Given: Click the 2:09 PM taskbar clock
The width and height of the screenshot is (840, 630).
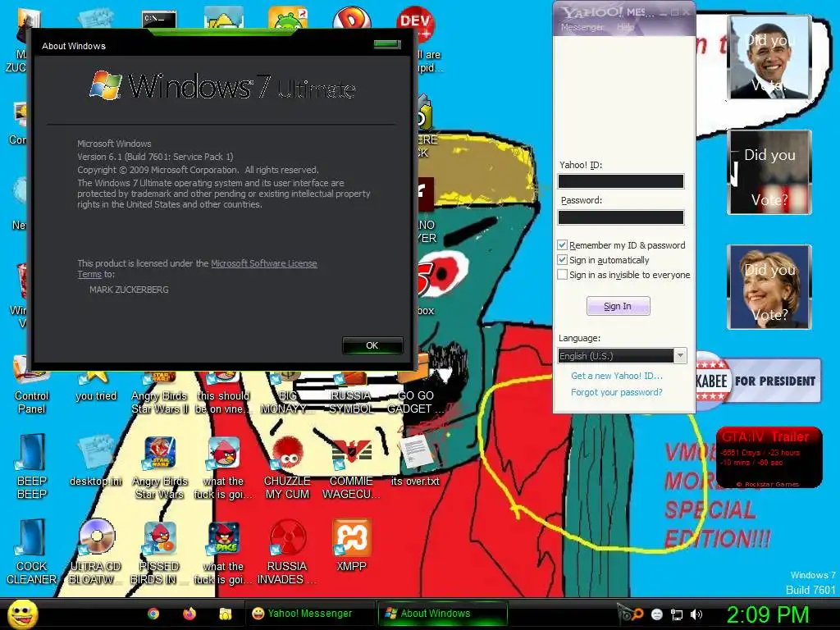Looking at the screenshot, I should [767, 614].
